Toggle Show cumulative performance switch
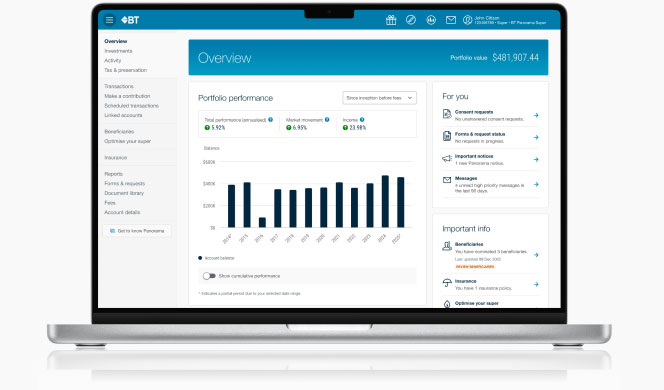This screenshot has width=664, height=390. pyautogui.click(x=209, y=276)
